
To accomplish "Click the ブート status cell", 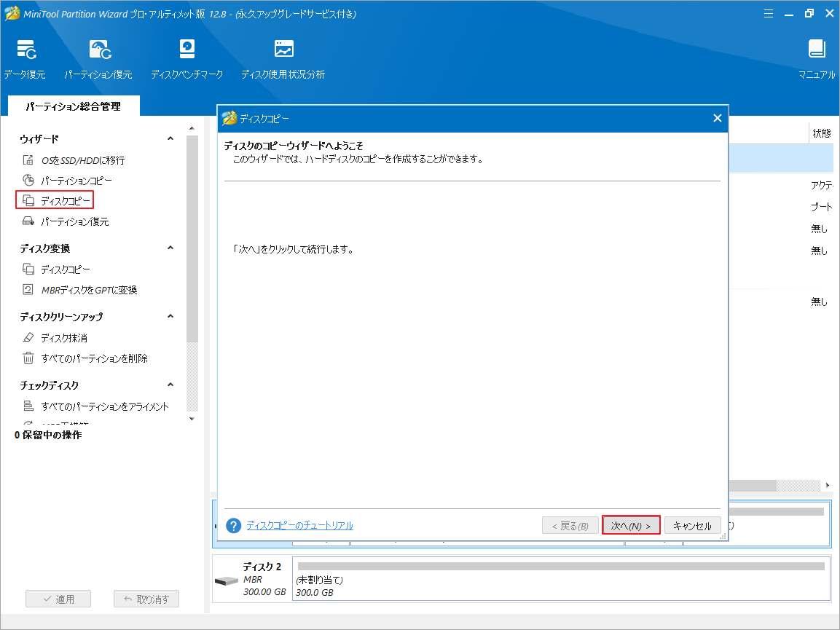I will point(821,207).
